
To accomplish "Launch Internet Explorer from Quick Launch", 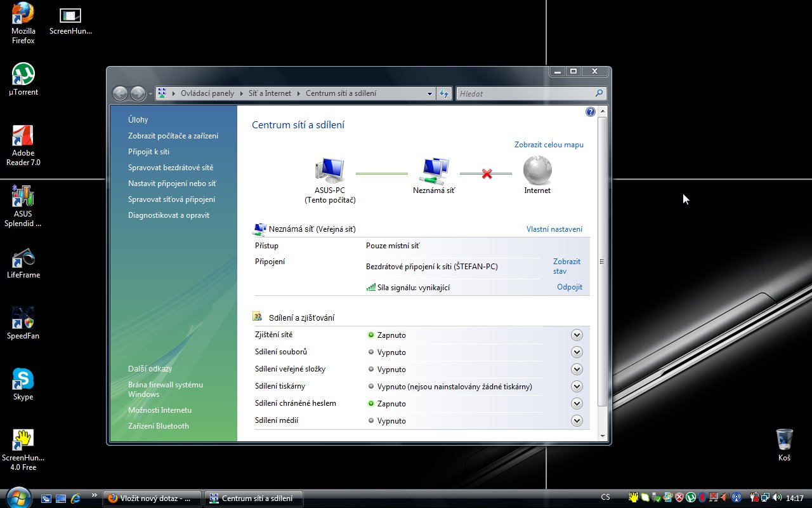I will 75,498.
